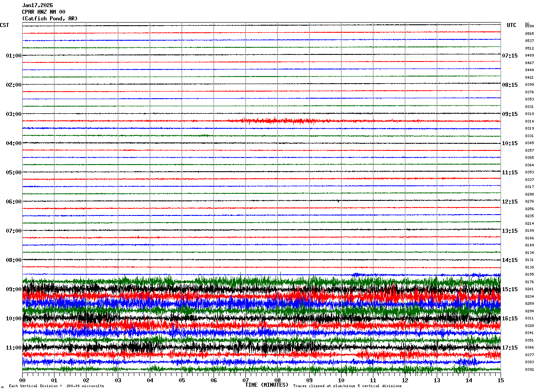Click the 01:00 CST time label
Image resolution: width=536 pixels, height=392 pixels.
pyautogui.click(x=14, y=56)
